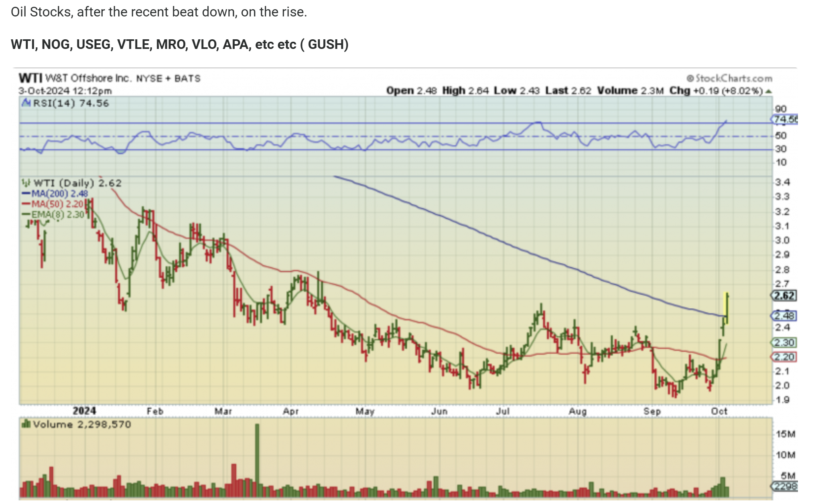This screenshot has width=816, height=504.
Task: Click the StockCharts.com copyright logo
Action: coord(729,78)
